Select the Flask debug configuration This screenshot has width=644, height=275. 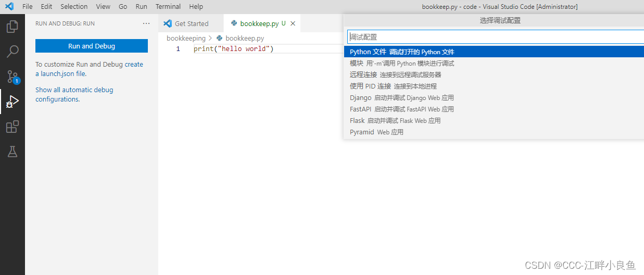tap(494, 121)
